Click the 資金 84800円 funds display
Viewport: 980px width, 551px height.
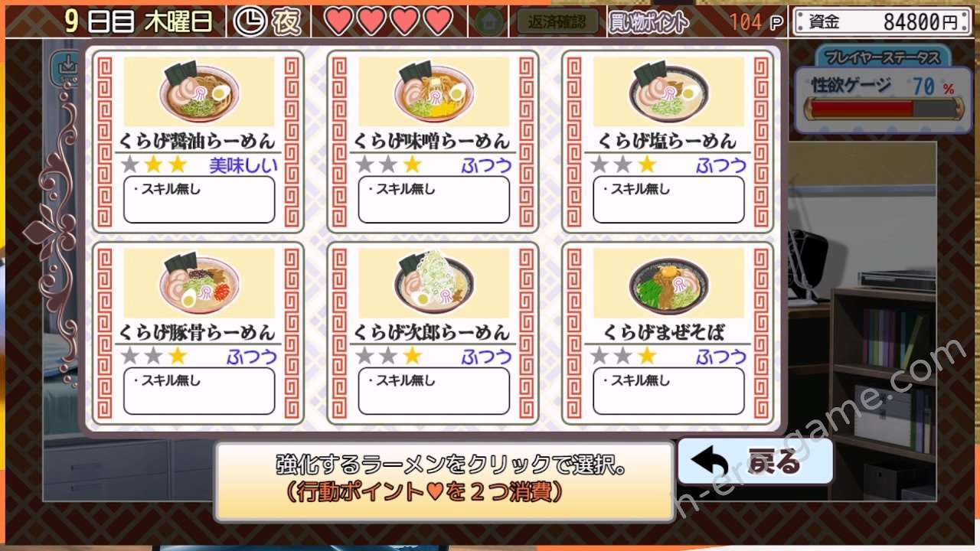[884, 21]
